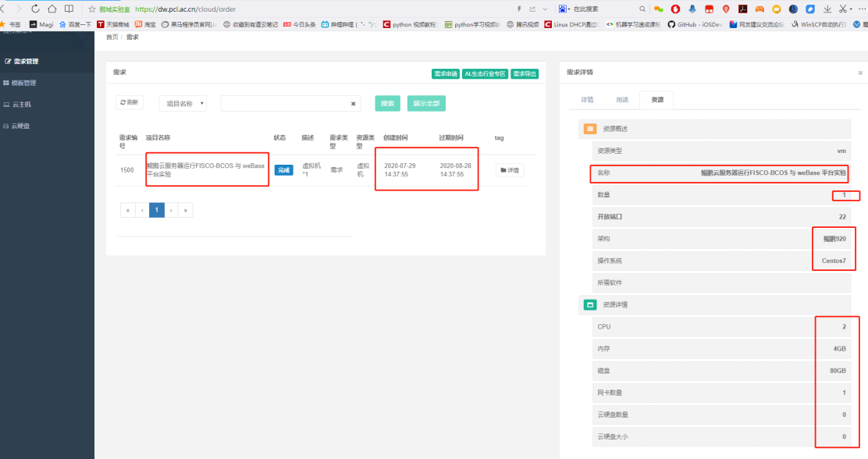Click the address bar URL dw.pcl.ac.cn
The image size is (868, 459).
point(186,9)
